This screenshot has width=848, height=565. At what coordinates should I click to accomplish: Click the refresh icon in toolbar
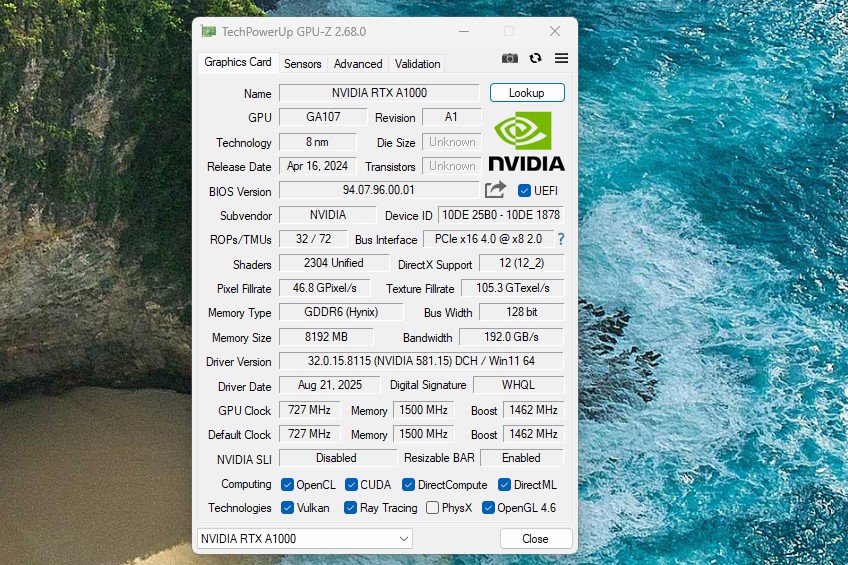[x=536, y=59]
